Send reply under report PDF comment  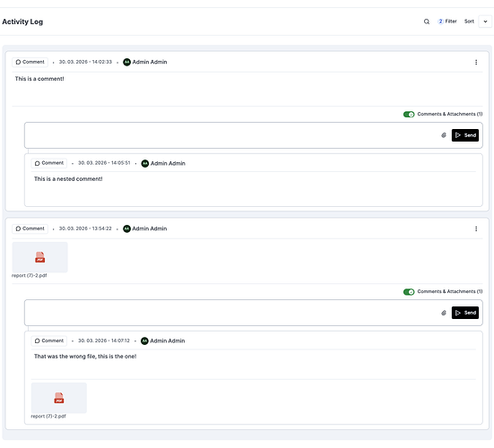click(x=465, y=313)
